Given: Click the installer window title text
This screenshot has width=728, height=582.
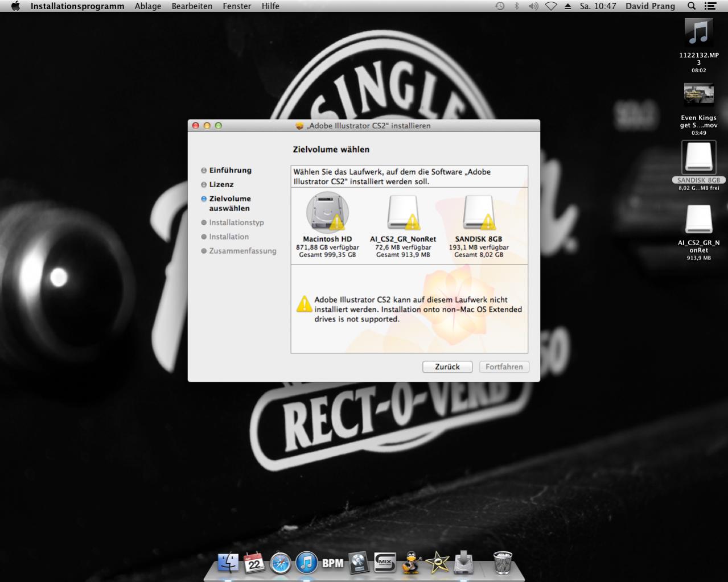Looking at the screenshot, I should pyautogui.click(x=368, y=126).
